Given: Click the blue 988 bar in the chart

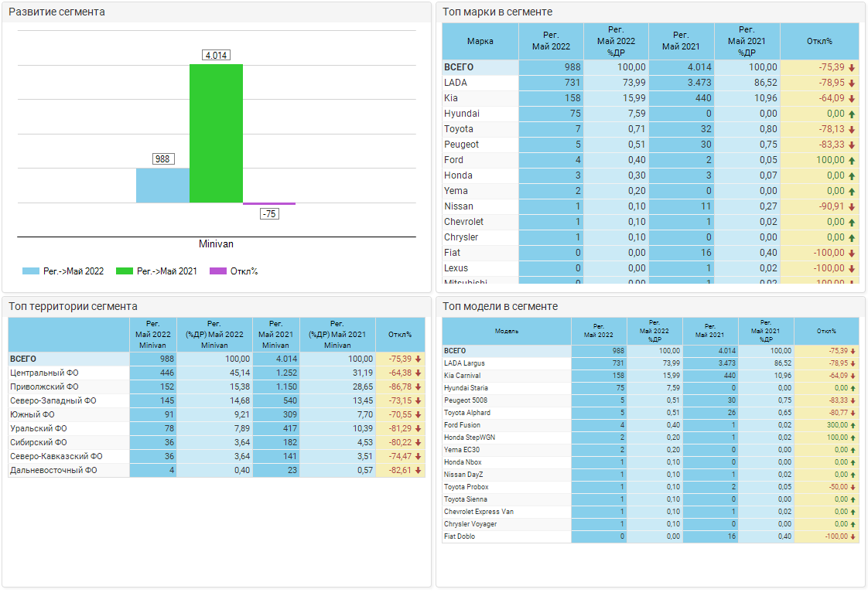Looking at the screenshot, I should click(162, 186).
